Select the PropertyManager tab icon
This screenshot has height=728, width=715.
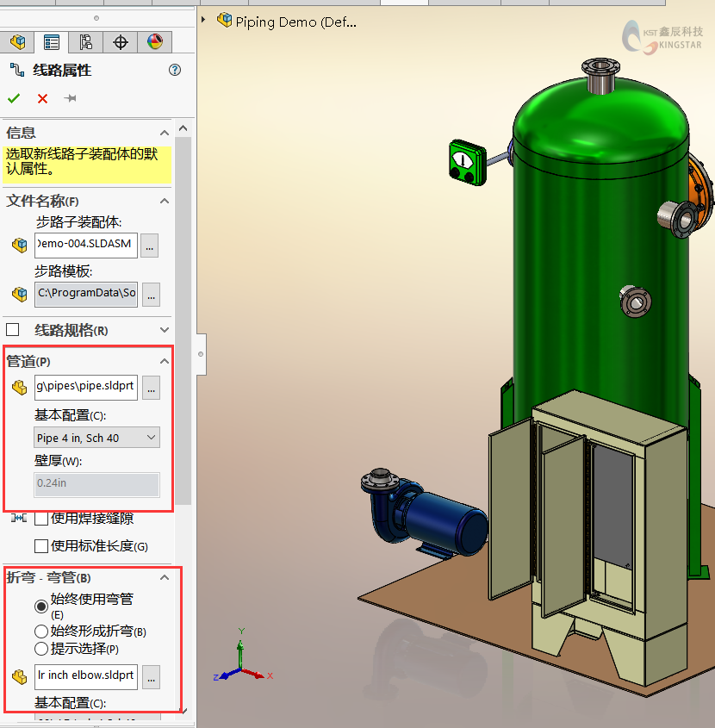tap(52, 42)
